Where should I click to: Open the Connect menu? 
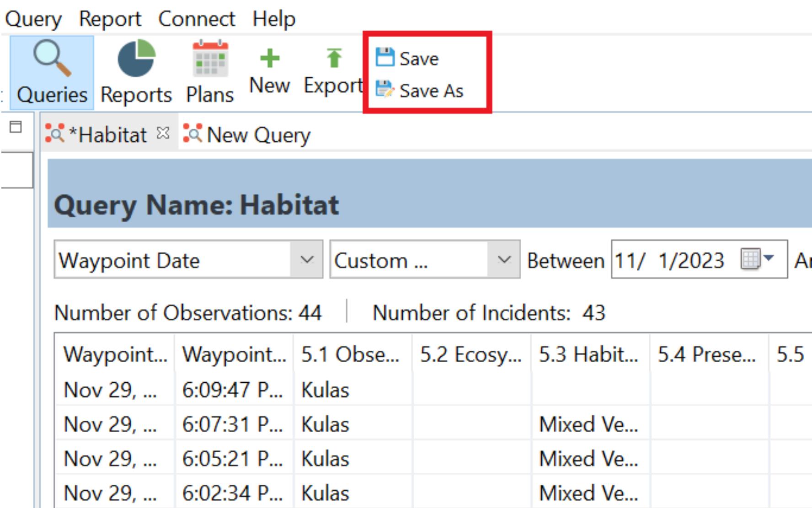point(197,19)
